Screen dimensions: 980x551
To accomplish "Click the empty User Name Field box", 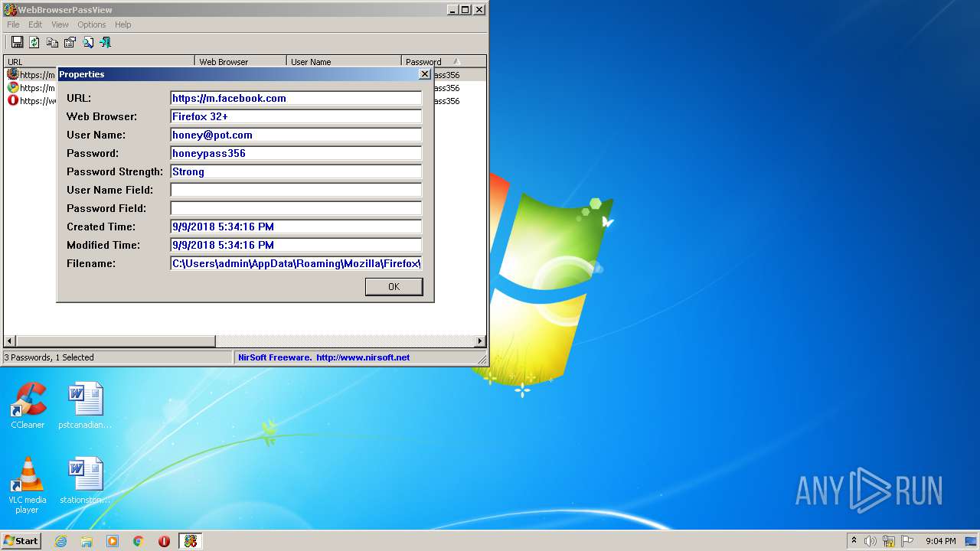I will tap(296, 190).
